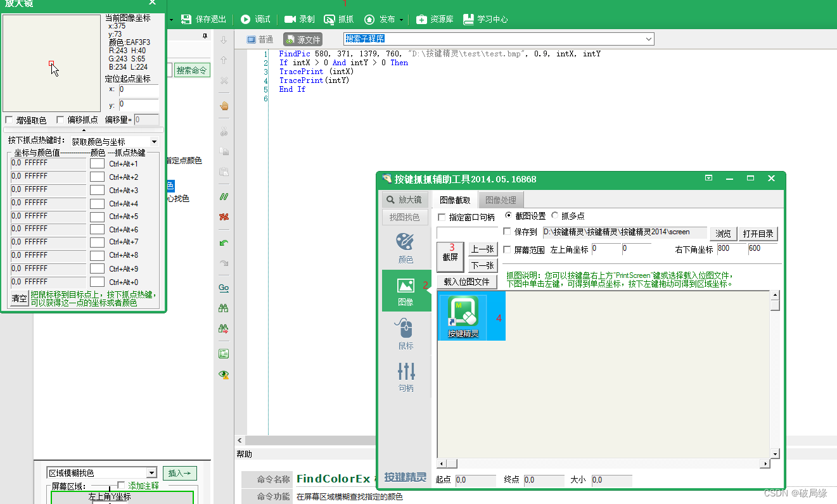Click the 放大镜 magnifier button
The width and height of the screenshot is (837, 504).
coord(406,199)
